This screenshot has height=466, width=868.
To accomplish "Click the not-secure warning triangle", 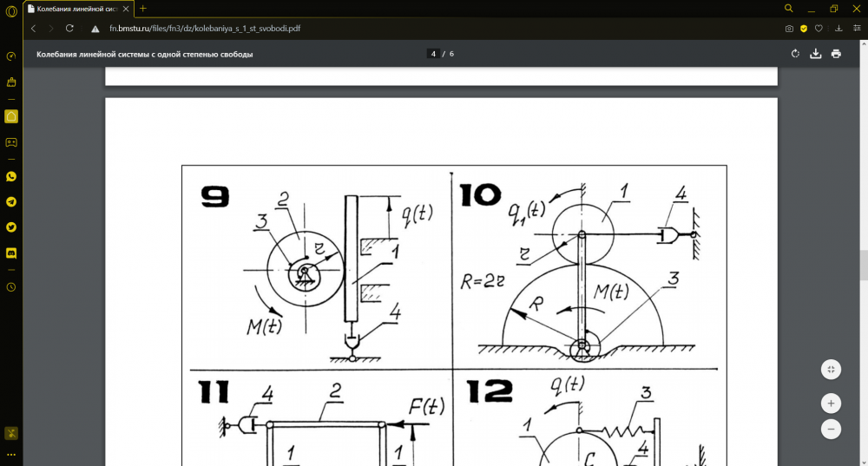I will pyautogui.click(x=95, y=29).
